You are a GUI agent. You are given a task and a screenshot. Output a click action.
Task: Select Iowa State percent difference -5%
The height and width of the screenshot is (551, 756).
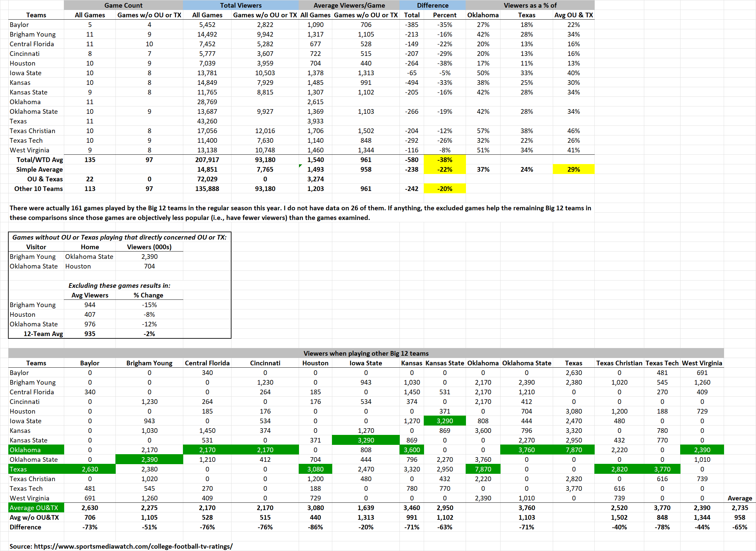click(445, 73)
